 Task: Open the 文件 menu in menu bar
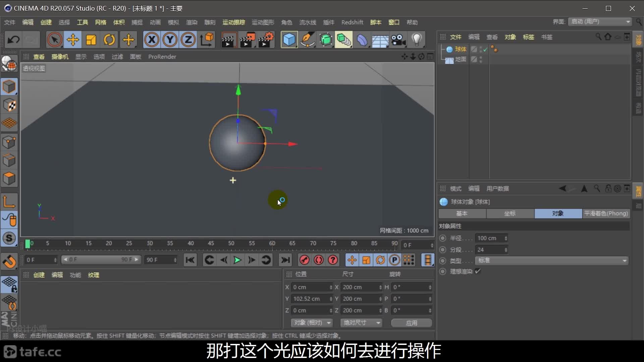(x=10, y=22)
